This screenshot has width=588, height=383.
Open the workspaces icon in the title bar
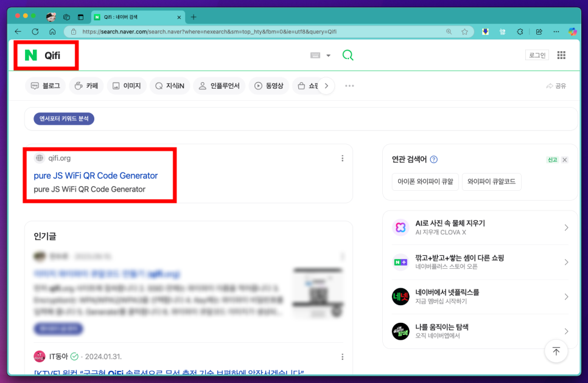[x=67, y=17]
